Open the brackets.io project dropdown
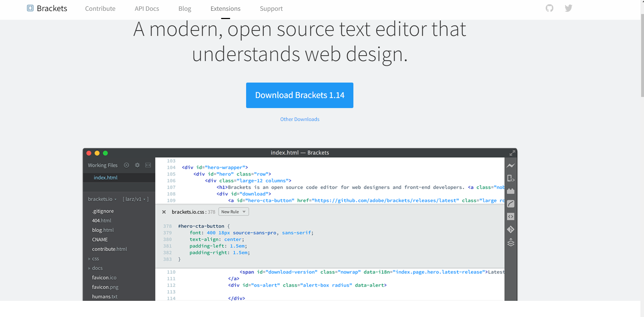Viewport: 644px width, 317px height. coord(102,199)
